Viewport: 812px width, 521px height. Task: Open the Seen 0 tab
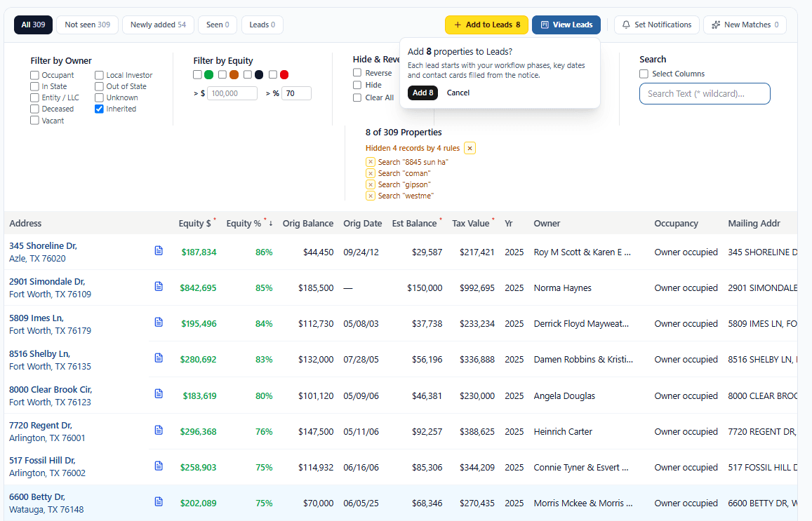[218, 25]
